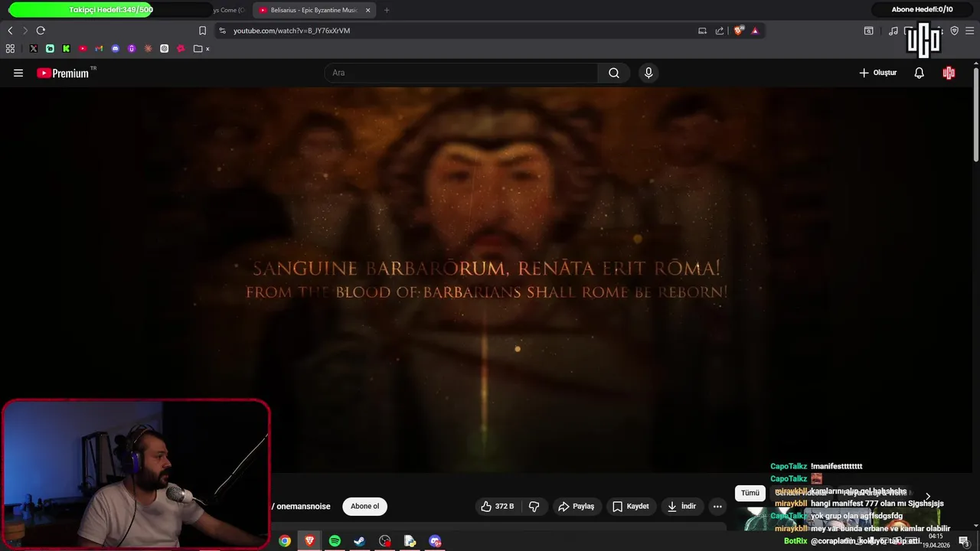The width and height of the screenshot is (980, 551).
Task: Like the video (372 B)
Action: pos(498,507)
